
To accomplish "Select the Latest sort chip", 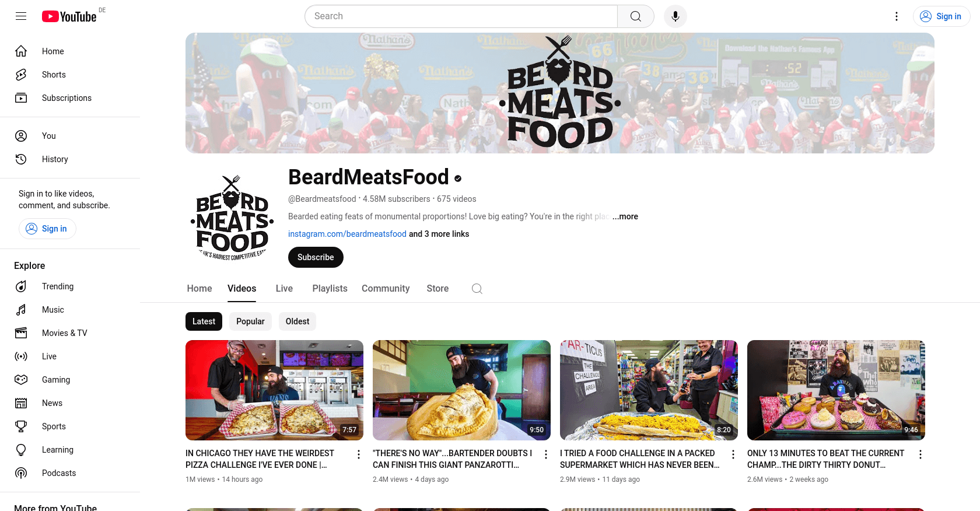I will click(204, 321).
